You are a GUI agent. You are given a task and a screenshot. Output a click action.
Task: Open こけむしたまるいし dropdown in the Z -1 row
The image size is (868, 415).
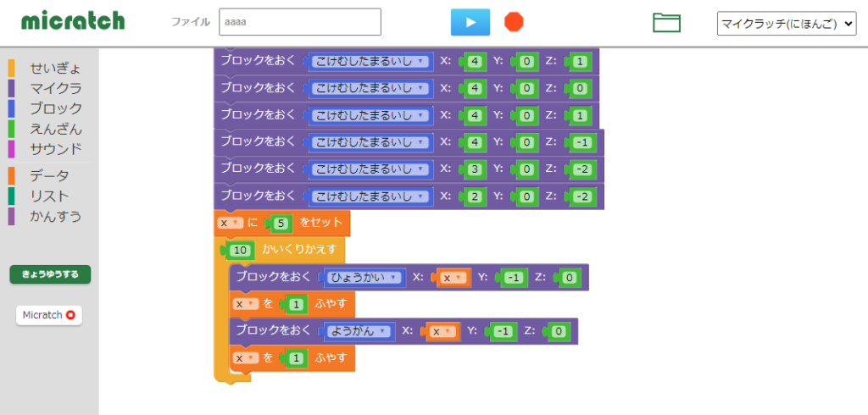[370, 143]
